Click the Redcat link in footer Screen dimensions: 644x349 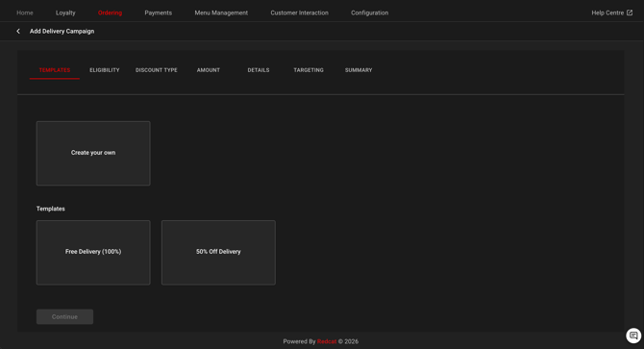[x=327, y=341]
